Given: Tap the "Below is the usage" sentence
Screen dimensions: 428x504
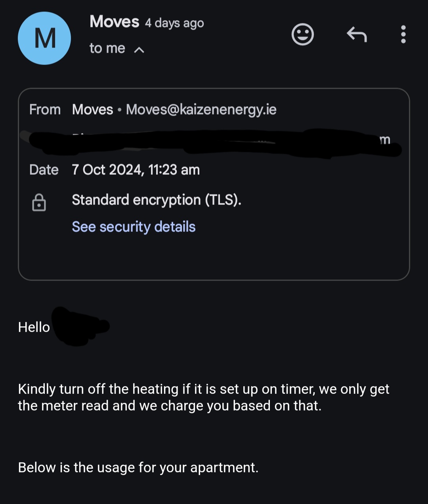Looking at the screenshot, I should point(138,468).
